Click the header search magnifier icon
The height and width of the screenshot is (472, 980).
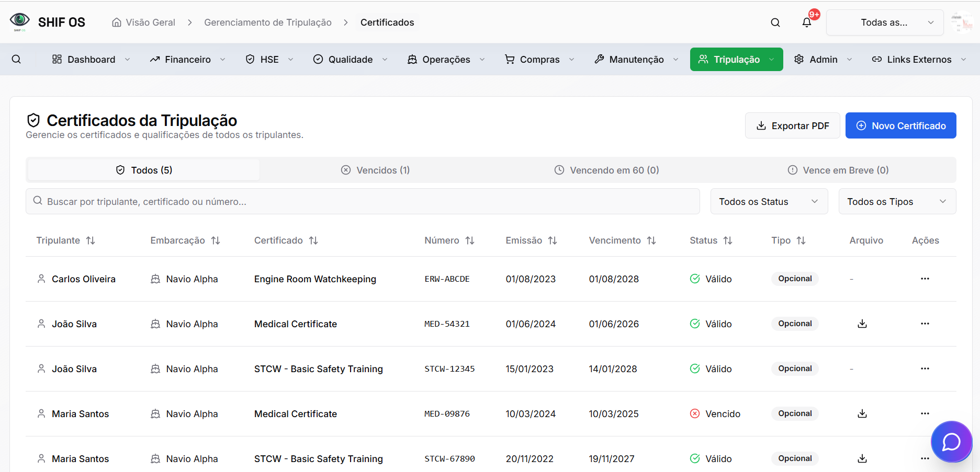pos(775,22)
